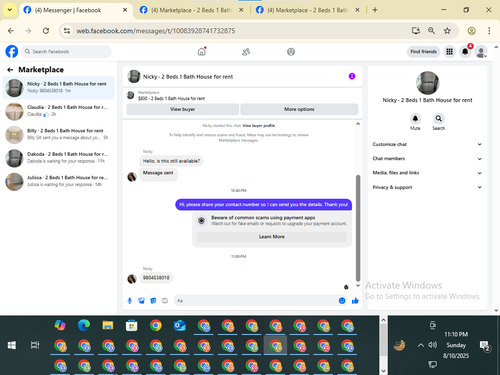Screen dimensions: 500x375
Task: Open Chrome tab search dropdown
Action: tap(10, 10)
